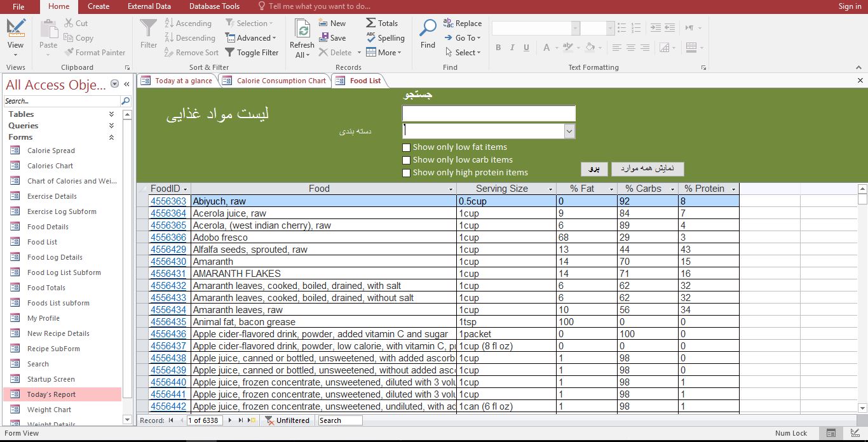The image size is (868, 442).
Task: Click the 'جستجو' search text box
Action: 489,114
